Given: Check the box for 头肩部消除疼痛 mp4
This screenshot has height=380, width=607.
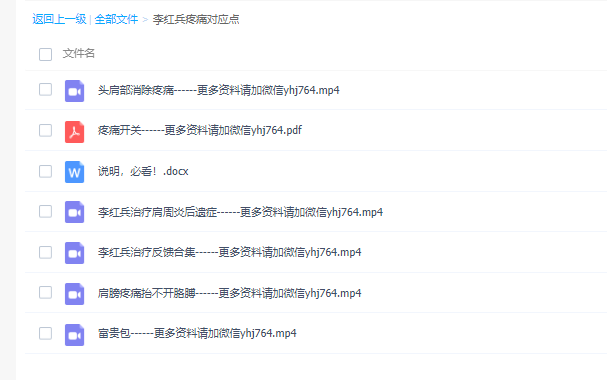Looking at the screenshot, I should tap(45, 89).
